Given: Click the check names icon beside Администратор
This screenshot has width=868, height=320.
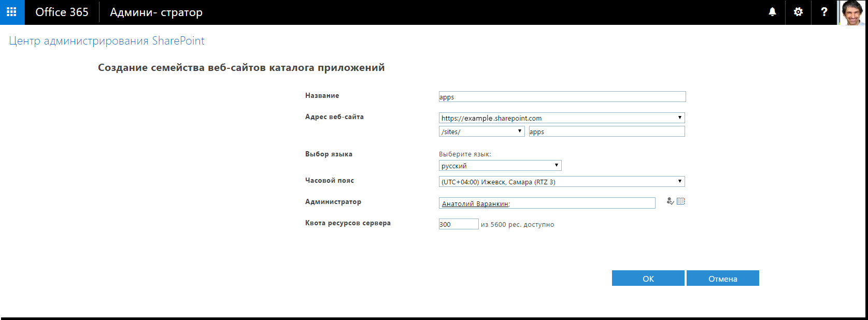Looking at the screenshot, I should click(670, 201).
